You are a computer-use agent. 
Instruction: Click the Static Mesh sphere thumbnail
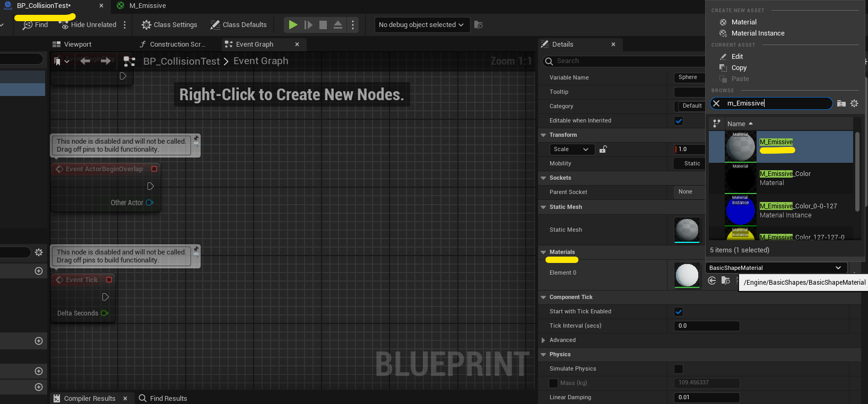(687, 230)
